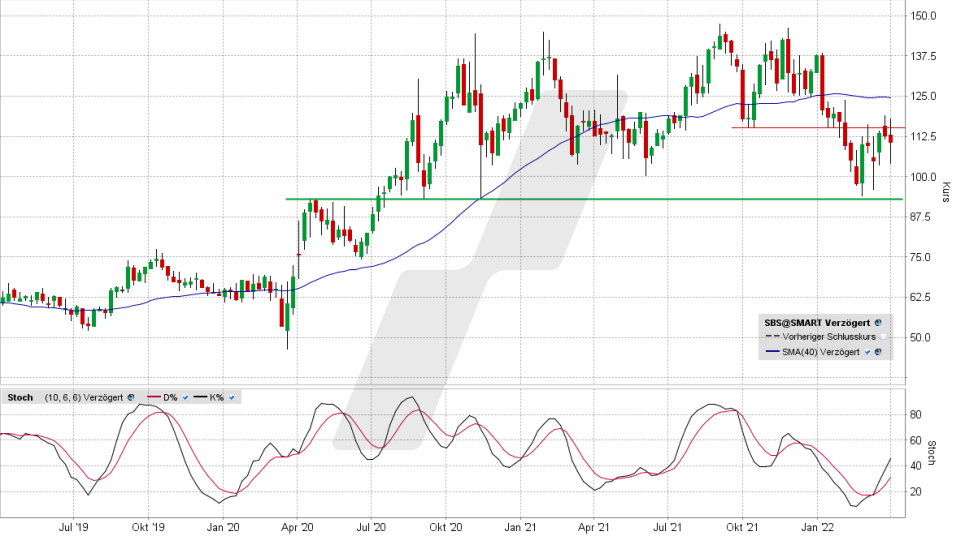Click the black K% line sample

[200, 397]
